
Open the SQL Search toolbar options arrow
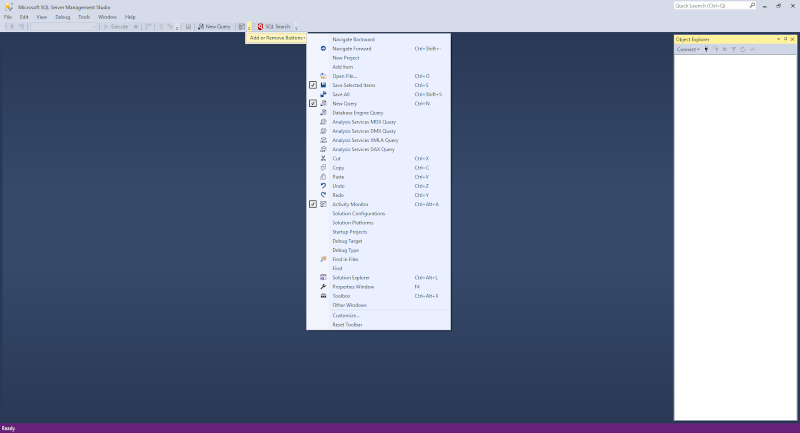296,28
